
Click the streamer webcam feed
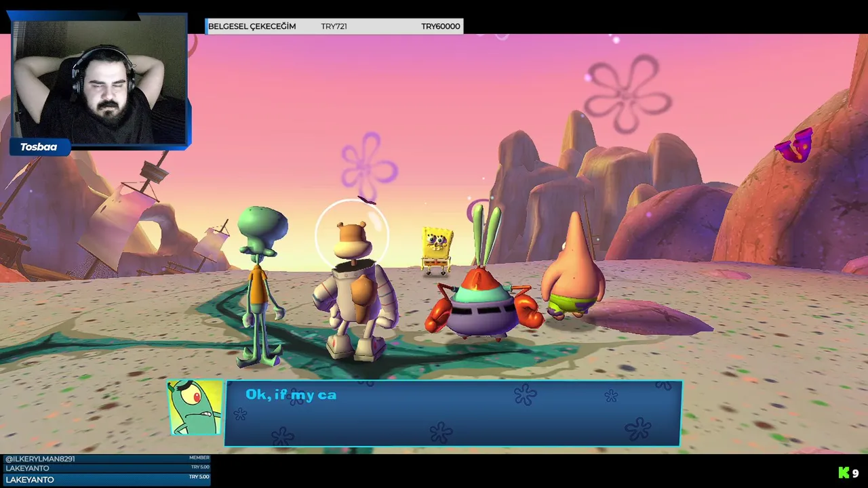click(99, 81)
